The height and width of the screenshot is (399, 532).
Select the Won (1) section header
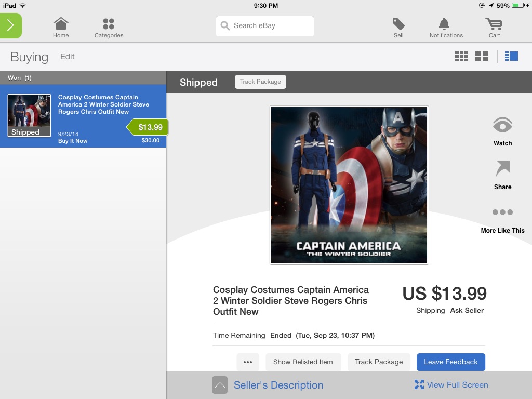(x=83, y=78)
